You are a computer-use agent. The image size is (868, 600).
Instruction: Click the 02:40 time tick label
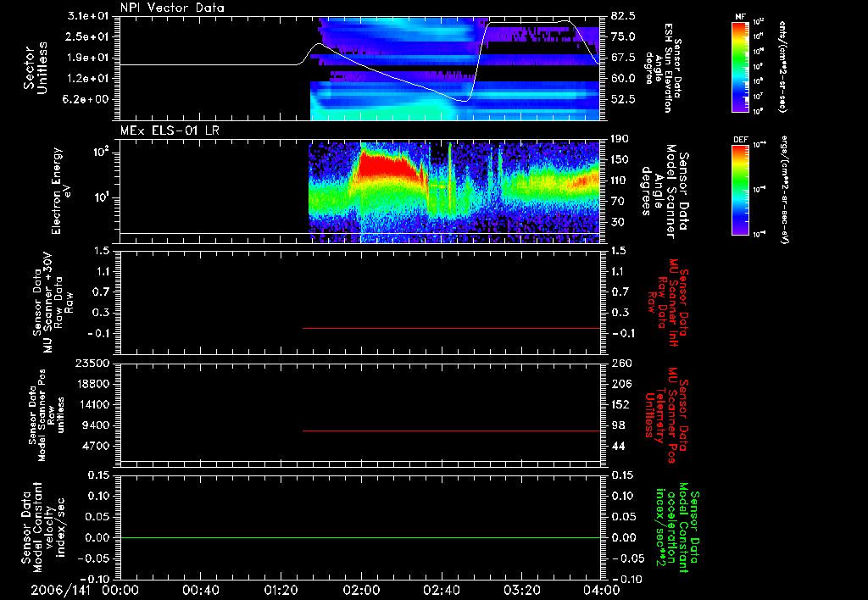[x=441, y=590]
